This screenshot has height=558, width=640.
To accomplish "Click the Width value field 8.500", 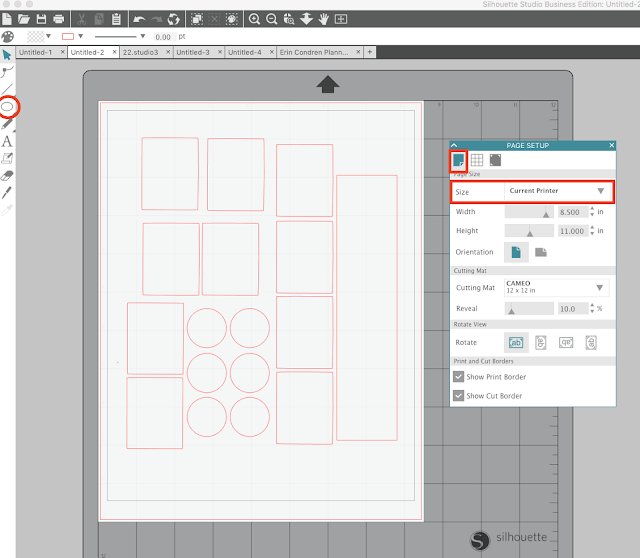I will tap(573, 212).
